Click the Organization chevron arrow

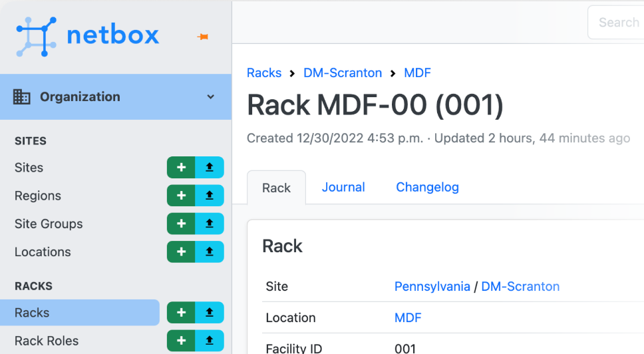coord(211,97)
